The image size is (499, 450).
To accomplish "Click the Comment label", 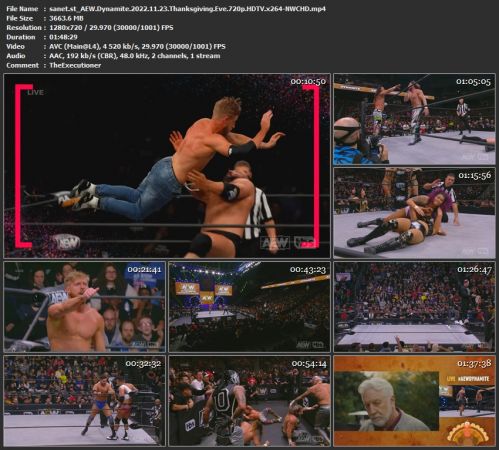I will 22,65.
